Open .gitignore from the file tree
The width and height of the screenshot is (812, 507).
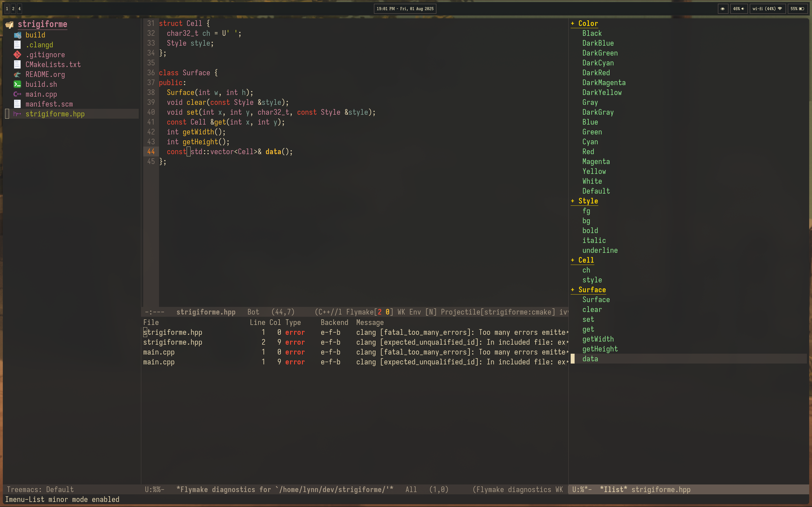click(x=45, y=55)
